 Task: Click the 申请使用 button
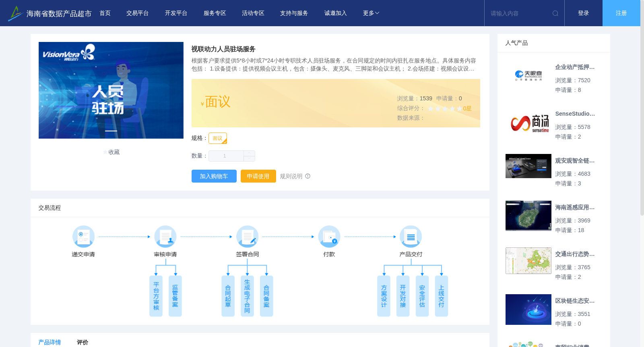(258, 176)
